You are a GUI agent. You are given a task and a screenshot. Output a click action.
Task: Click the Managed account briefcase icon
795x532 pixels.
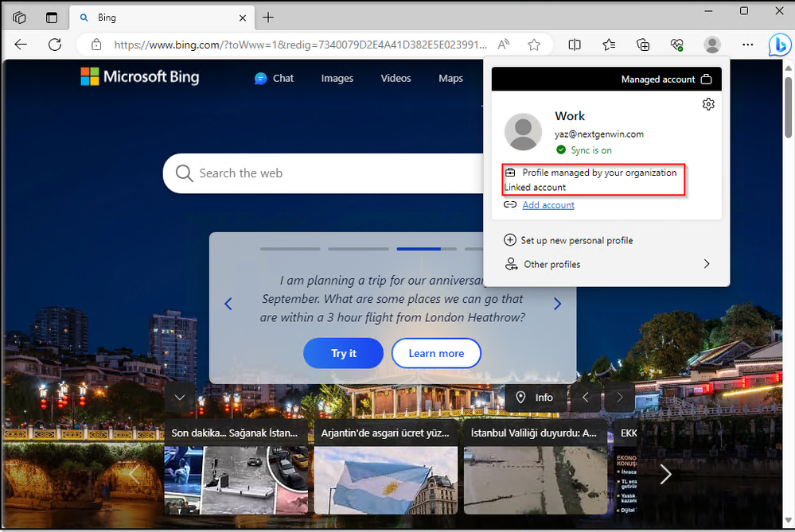(x=707, y=80)
